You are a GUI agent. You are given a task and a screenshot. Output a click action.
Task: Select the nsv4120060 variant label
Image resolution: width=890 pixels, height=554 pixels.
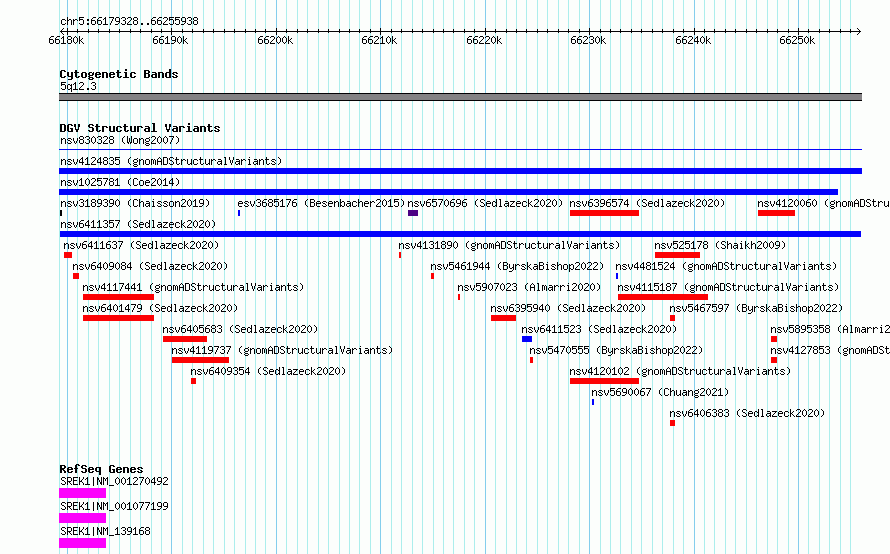coord(823,203)
